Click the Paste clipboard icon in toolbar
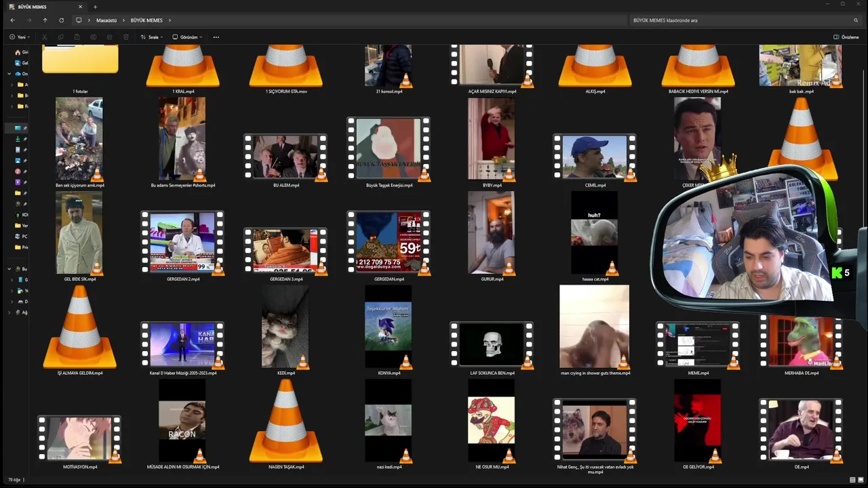868x488 pixels. pos(77,37)
